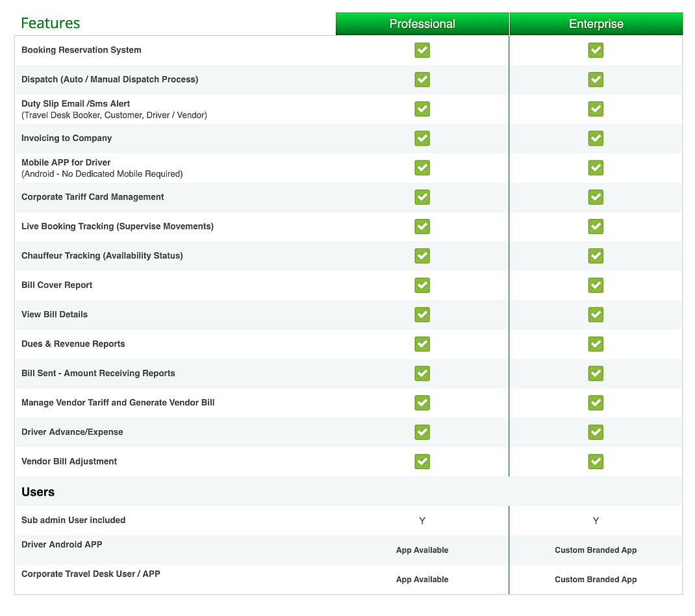Switch to the Professional column header

click(422, 23)
